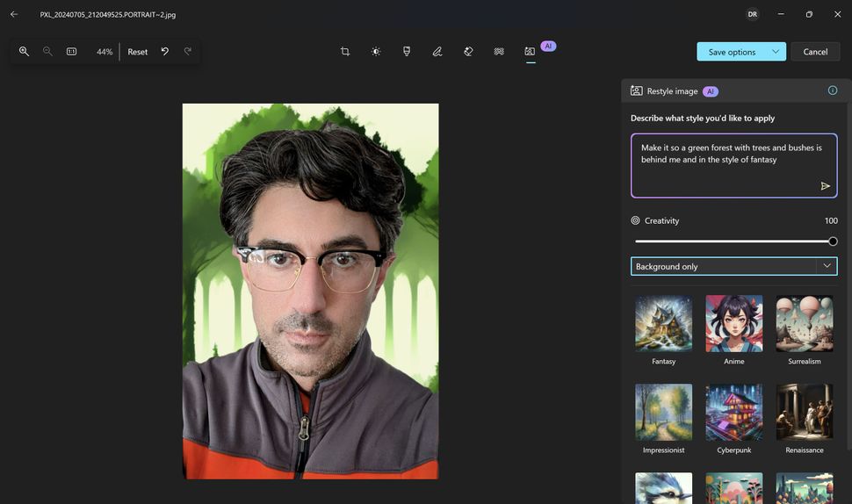
Task: Open the Filter tool
Action: point(407,52)
